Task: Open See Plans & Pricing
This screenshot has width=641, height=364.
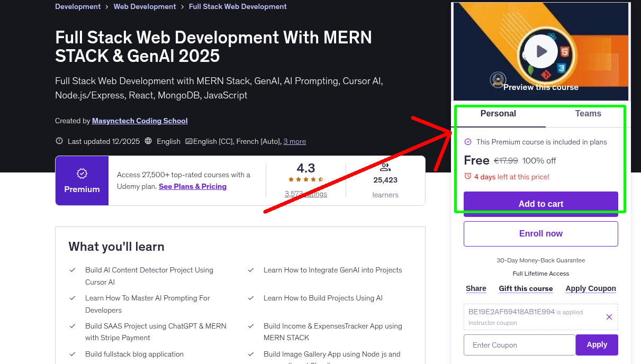Action: click(x=192, y=186)
